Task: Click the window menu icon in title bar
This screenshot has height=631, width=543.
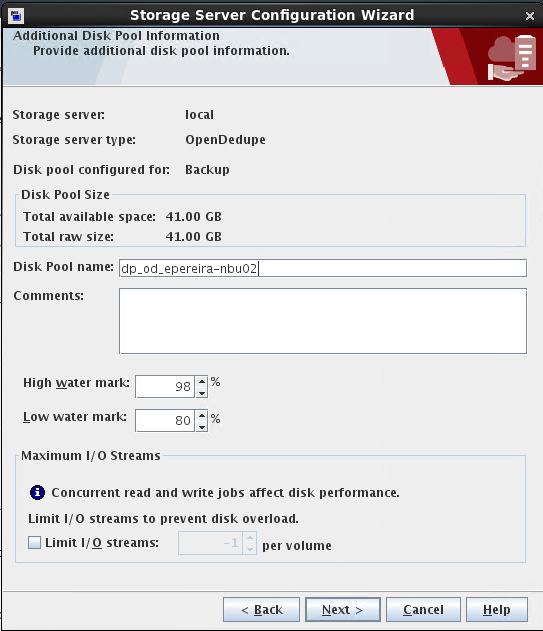Action: tap(16, 16)
